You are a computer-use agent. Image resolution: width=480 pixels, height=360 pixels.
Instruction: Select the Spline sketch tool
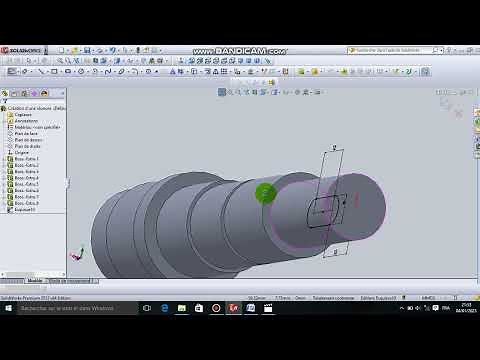(x=108, y=71)
